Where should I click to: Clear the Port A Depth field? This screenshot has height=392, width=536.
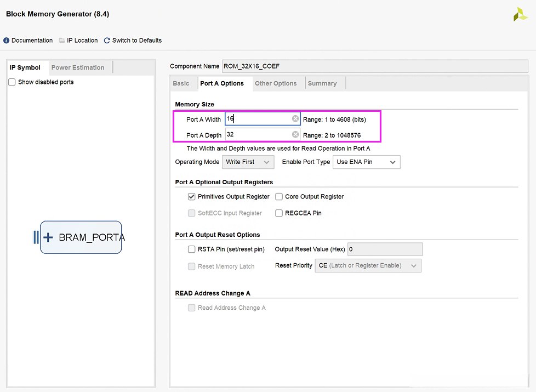coord(295,135)
